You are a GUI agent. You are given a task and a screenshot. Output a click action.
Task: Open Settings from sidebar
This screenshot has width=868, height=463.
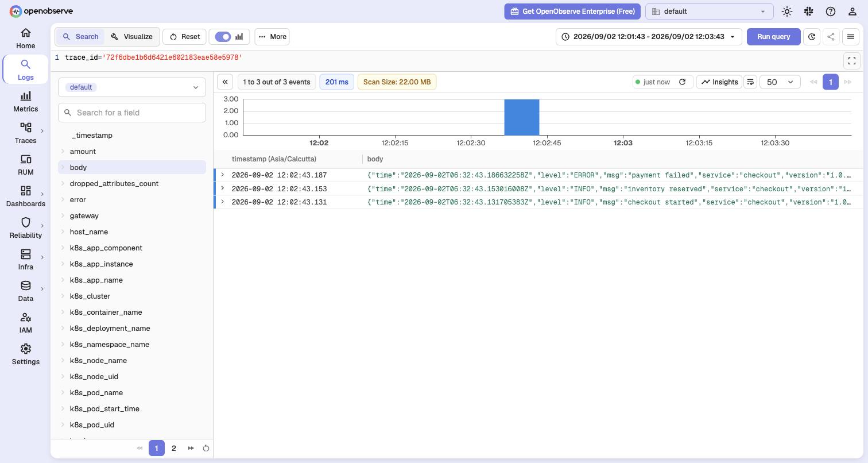(x=25, y=354)
